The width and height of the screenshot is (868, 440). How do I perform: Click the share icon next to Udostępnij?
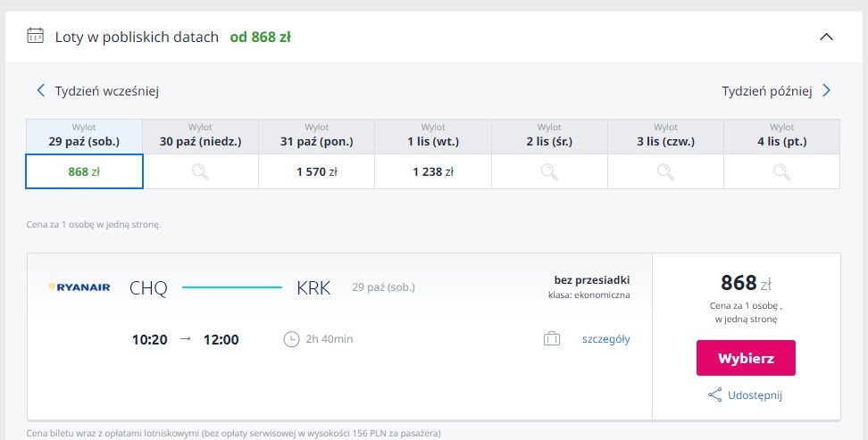pos(714,395)
